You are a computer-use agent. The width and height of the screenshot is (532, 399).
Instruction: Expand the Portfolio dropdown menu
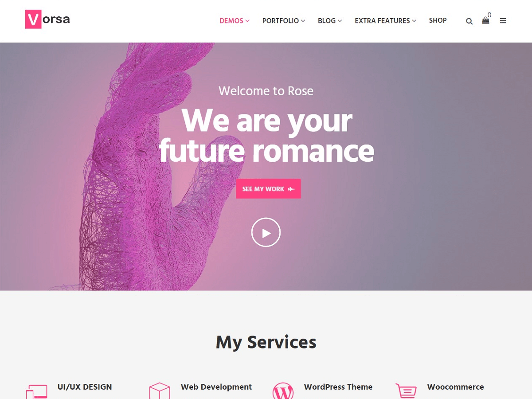[284, 20]
